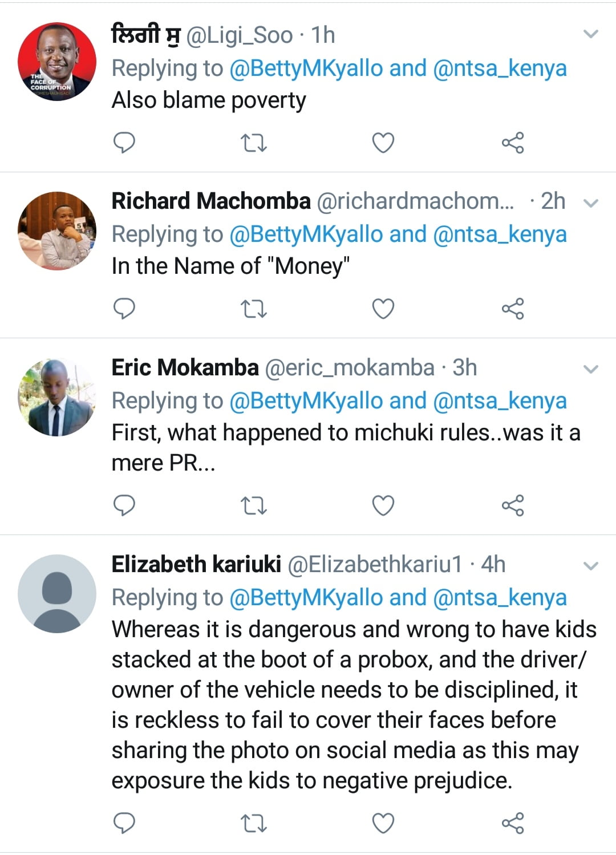Like Eric Mokamba's tweet
This screenshot has height=855, width=616.
click(x=383, y=505)
